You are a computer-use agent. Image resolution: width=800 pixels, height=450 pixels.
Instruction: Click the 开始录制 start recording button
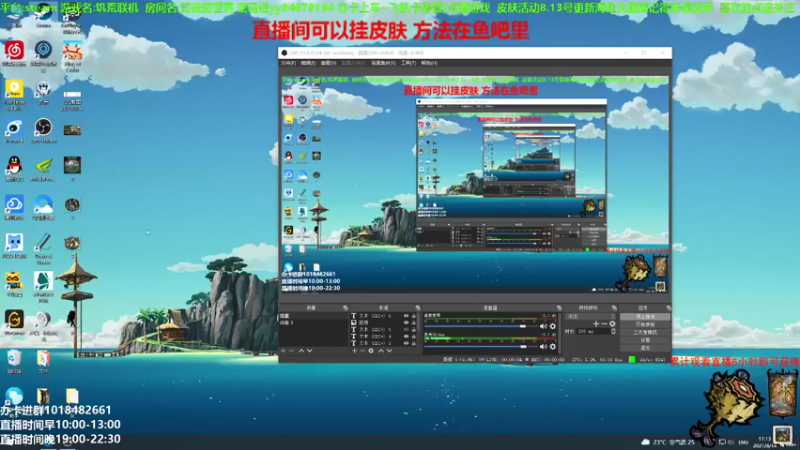[x=645, y=324]
